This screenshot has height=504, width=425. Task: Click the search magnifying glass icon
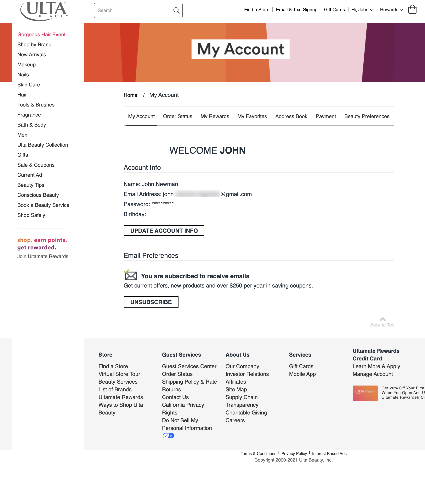point(176,10)
